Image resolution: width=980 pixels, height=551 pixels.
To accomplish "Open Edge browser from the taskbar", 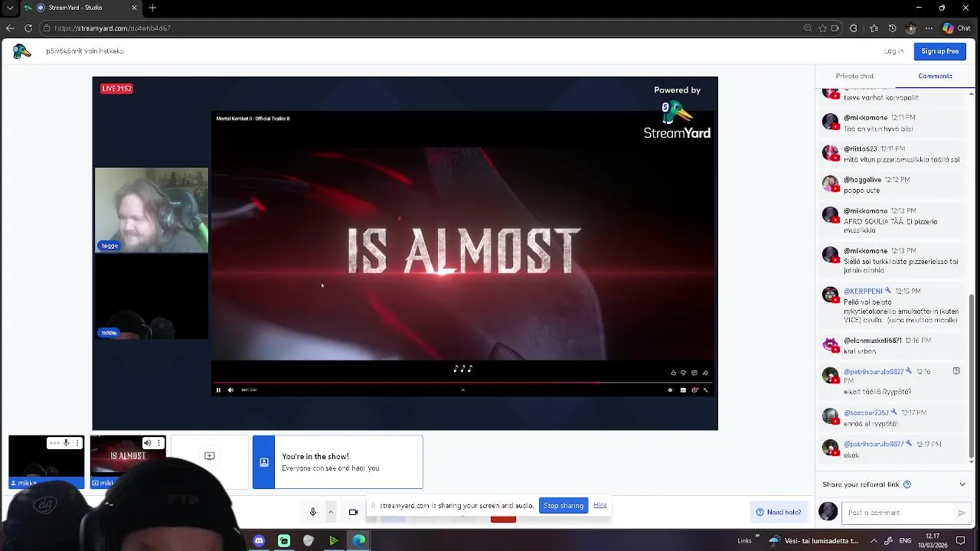I will pos(358,540).
